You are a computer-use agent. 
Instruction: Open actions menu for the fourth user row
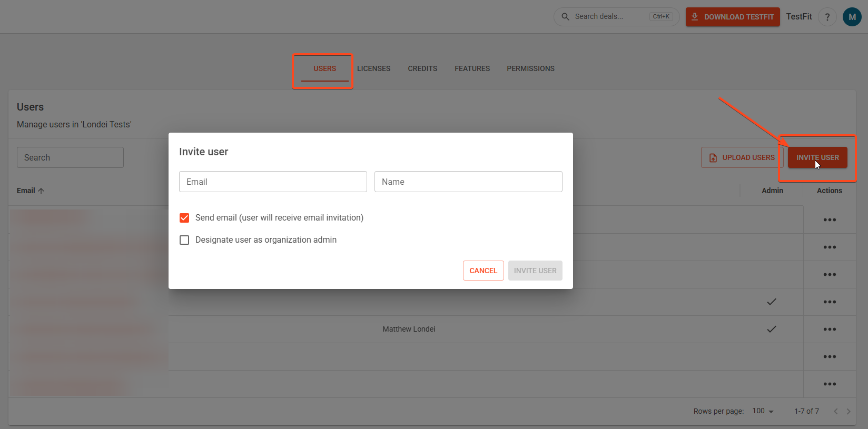pos(830,302)
